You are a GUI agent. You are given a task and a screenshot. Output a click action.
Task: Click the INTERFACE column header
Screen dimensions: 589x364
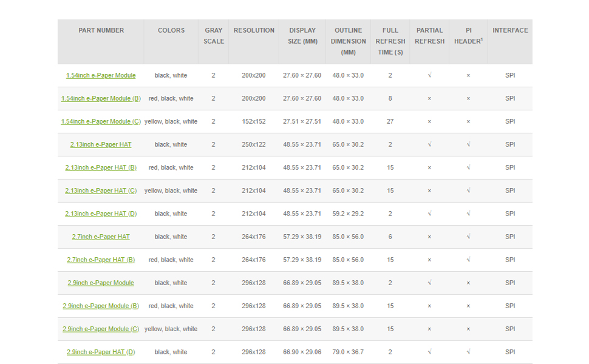(510, 30)
